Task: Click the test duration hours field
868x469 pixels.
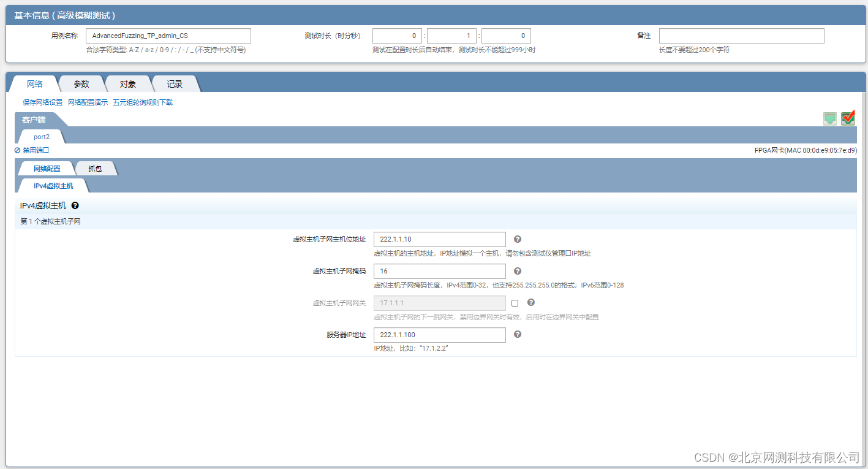Action: point(398,36)
